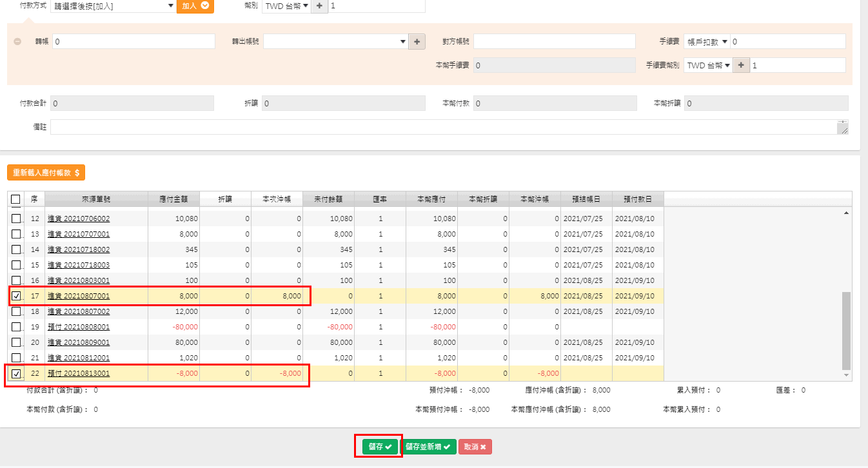The image size is (868, 468).
Task: Click the plus icon beside 手續費幣別
Action: [742, 65]
